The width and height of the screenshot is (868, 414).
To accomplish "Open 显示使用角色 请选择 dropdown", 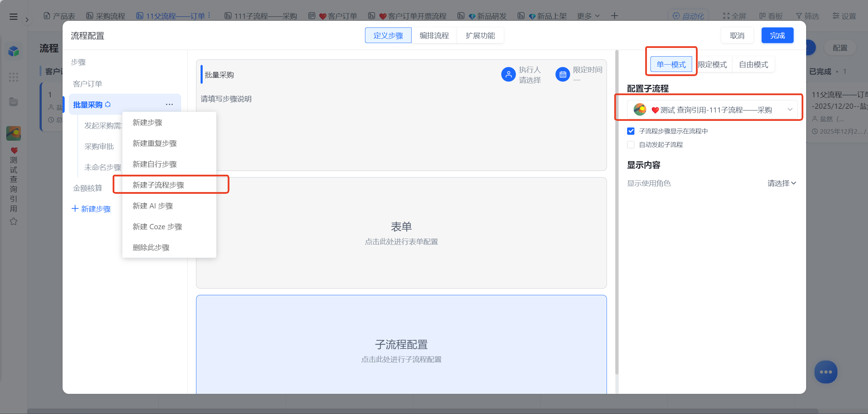I will [x=781, y=183].
